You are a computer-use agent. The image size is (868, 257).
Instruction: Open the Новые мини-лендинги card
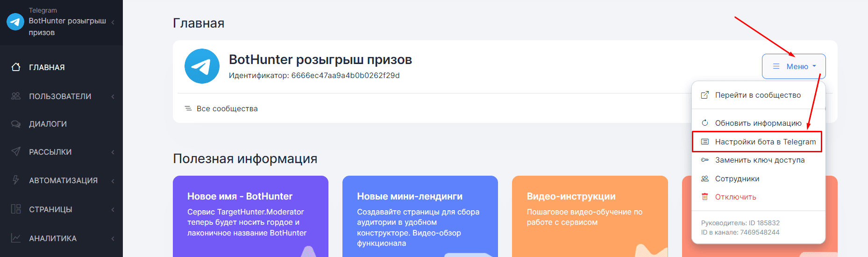[x=420, y=216]
